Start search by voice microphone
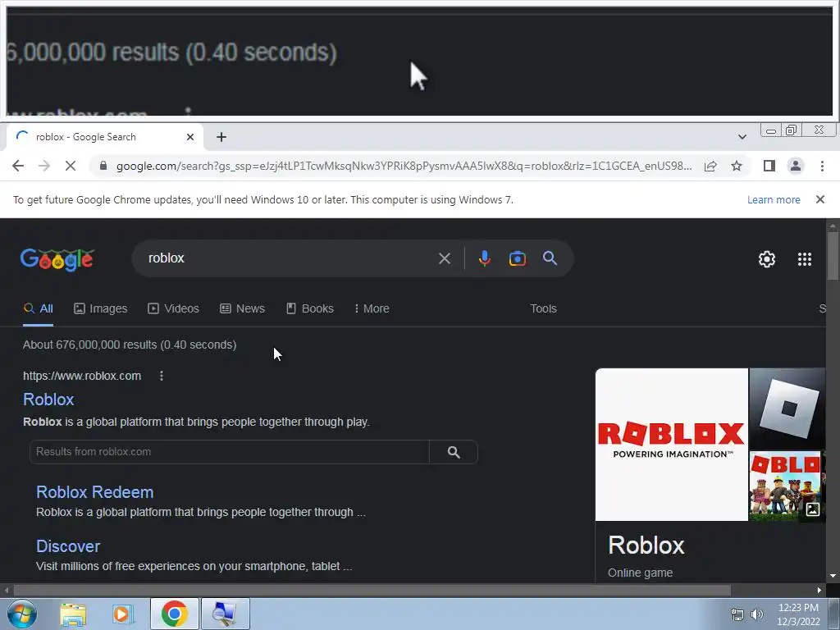The width and height of the screenshot is (840, 630). [x=484, y=258]
